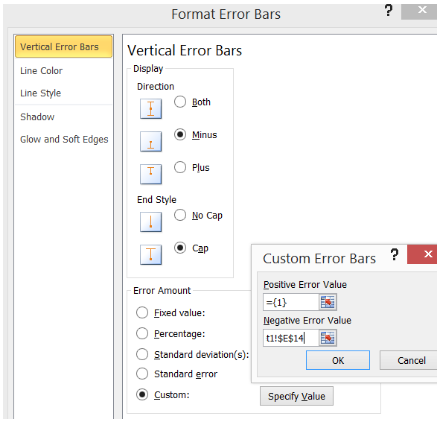Confirm custom error bars with OK

[338, 360]
